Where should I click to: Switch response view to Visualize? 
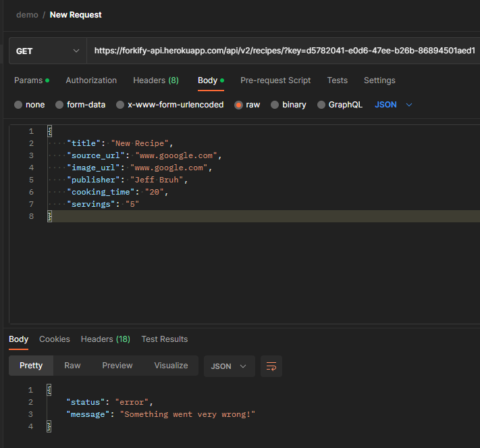click(171, 366)
